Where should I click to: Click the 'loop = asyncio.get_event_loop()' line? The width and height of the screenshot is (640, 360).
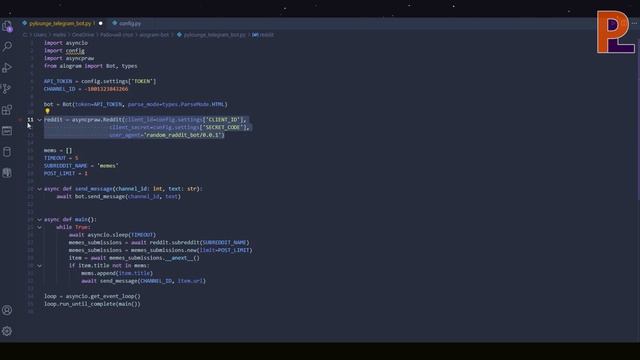coord(92,296)
